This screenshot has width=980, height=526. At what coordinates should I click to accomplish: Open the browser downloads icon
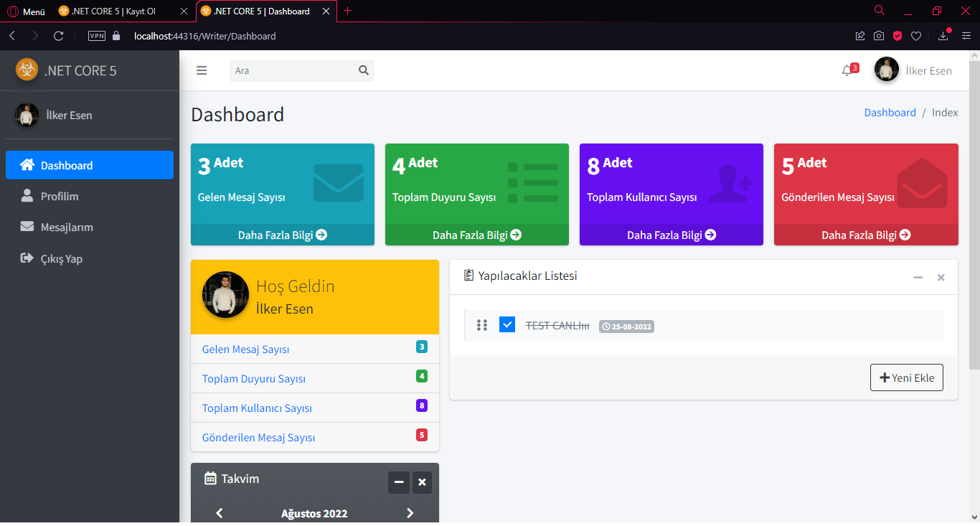[x=943, y=36]
